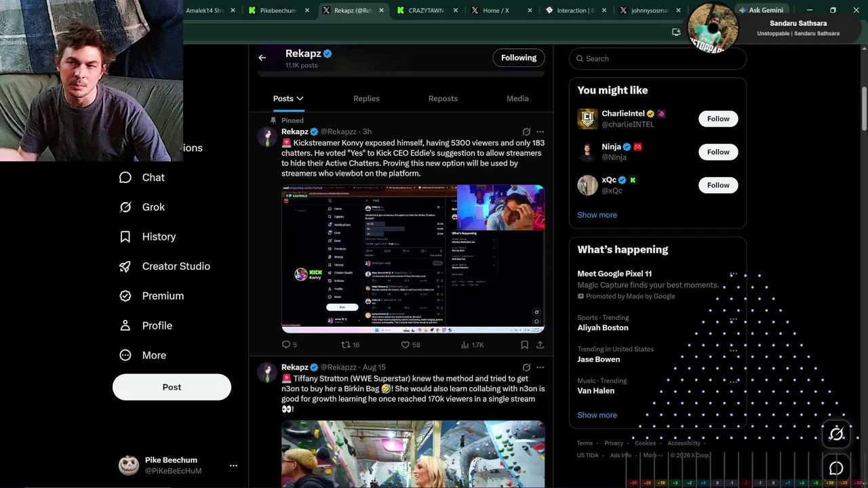Switch to the Media tab
This screenshot has width=868, height=488.
point(517,99)
